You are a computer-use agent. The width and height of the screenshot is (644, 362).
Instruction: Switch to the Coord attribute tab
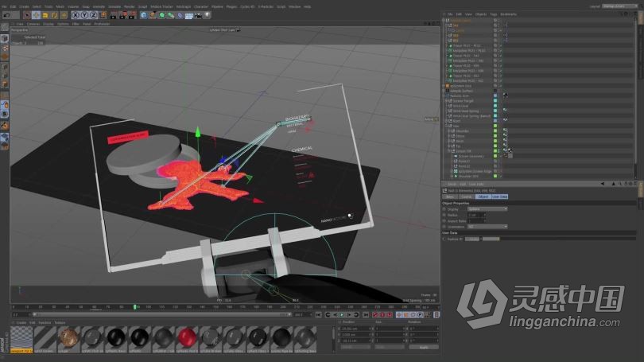(x=466, y=197)
